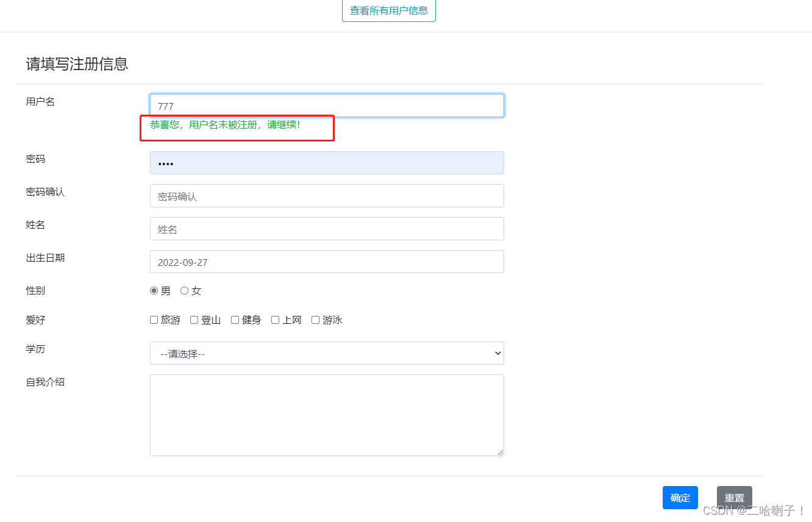This screenshot has width=812, height=522.
Task: Check the 游泳 hobby checkbox
Action: [x=315, y=320]
